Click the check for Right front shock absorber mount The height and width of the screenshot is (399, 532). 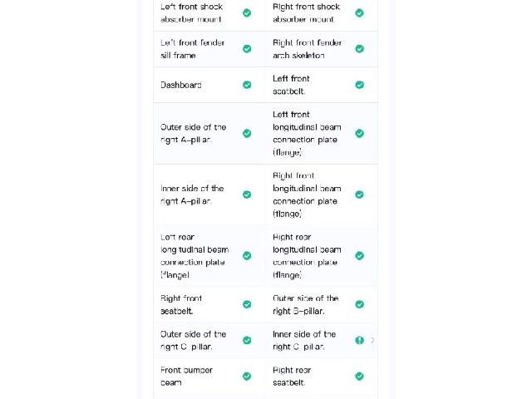coord(359,13)
